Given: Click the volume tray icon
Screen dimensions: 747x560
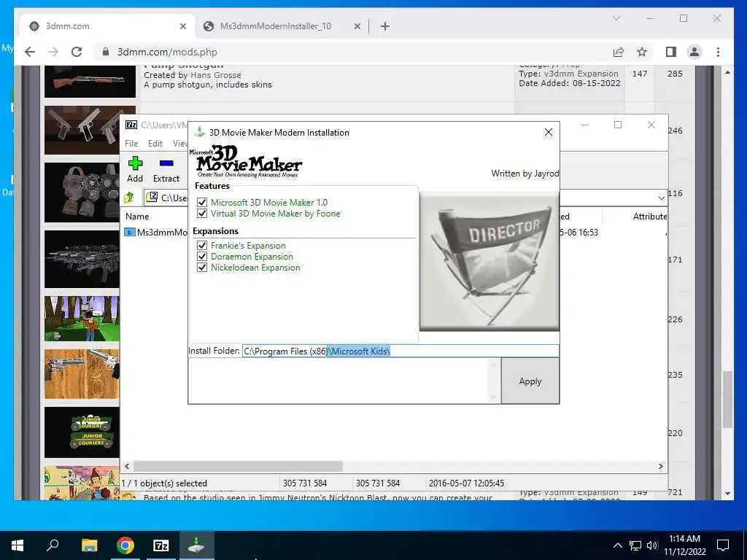Looking at the screenshot, I should click(x=652, y=545).
